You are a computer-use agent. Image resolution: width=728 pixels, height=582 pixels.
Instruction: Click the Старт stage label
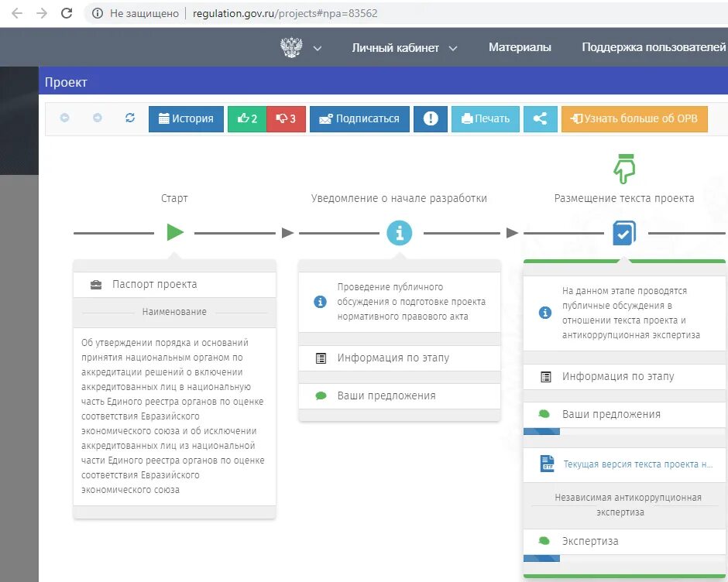(174, 198)
